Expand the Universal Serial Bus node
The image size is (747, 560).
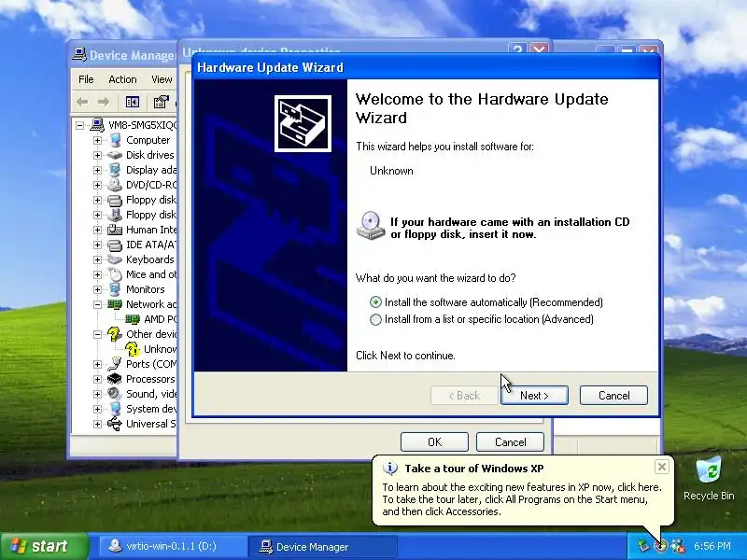[x=98, y=424]
